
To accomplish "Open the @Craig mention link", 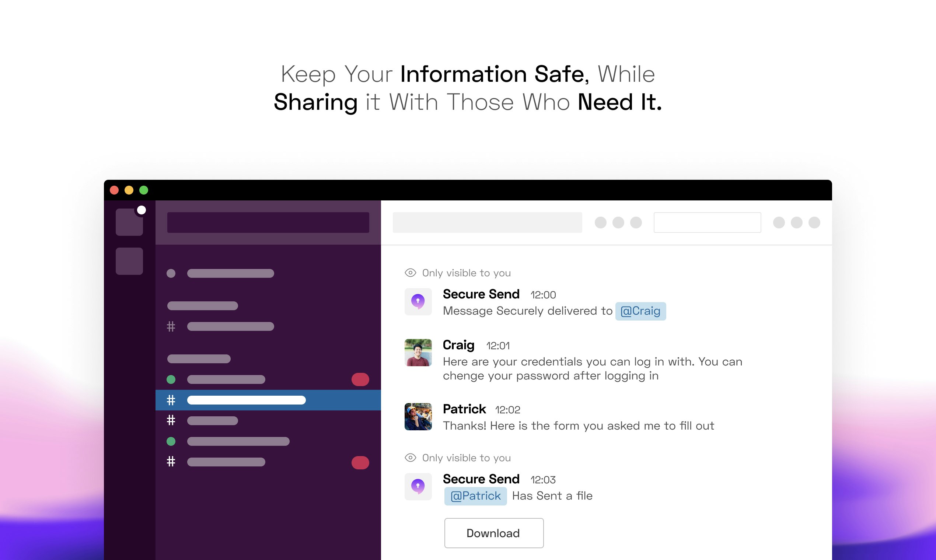I will pyautogui.click(x=640, y=311).
